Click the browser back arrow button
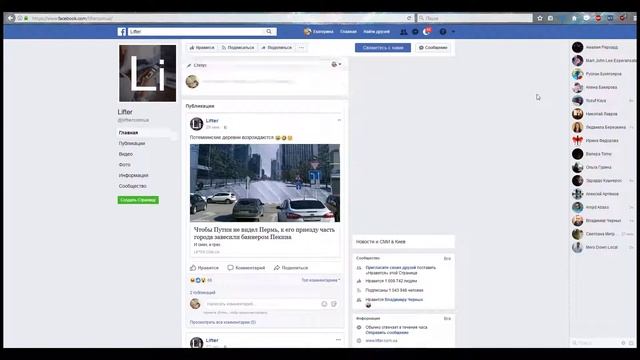Viewport: 640px width, 360px height. coord(11,18)
